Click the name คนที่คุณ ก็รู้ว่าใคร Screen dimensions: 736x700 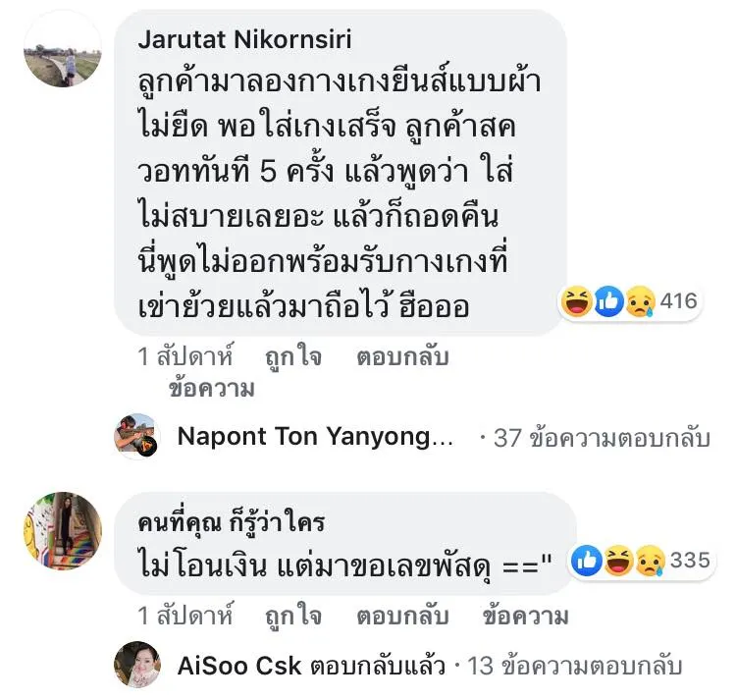[x=231, y=521]
